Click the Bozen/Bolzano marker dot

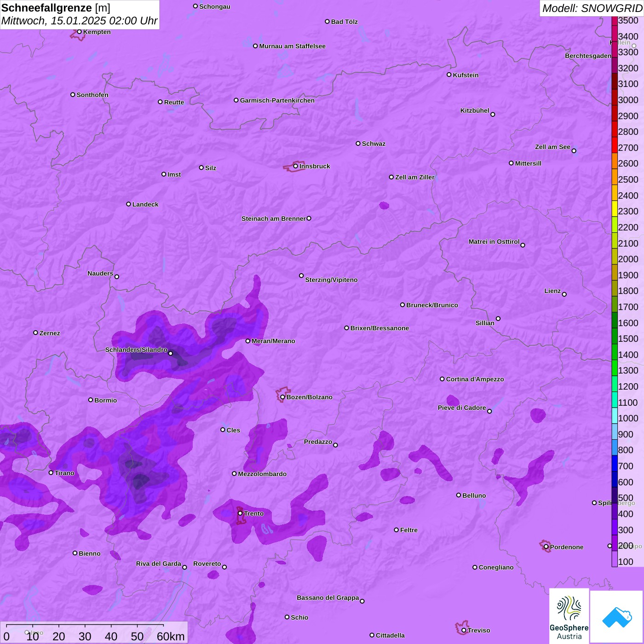tap(283, 397)
